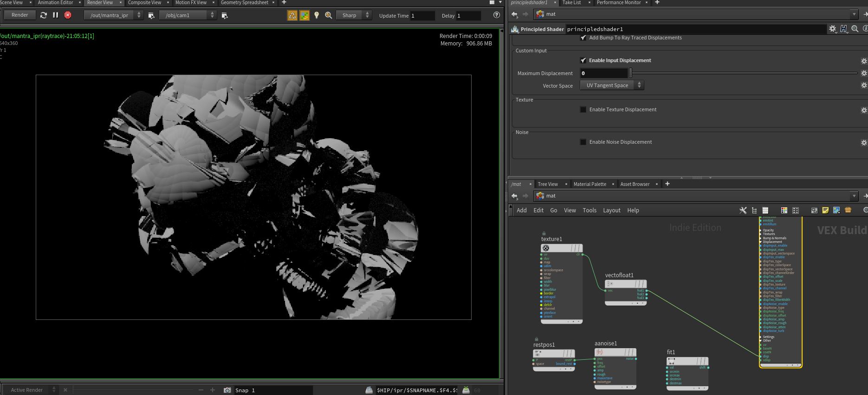Click the orange box icon in network toolbar
This screenshot has width=868, height=395.
[848, 210]
